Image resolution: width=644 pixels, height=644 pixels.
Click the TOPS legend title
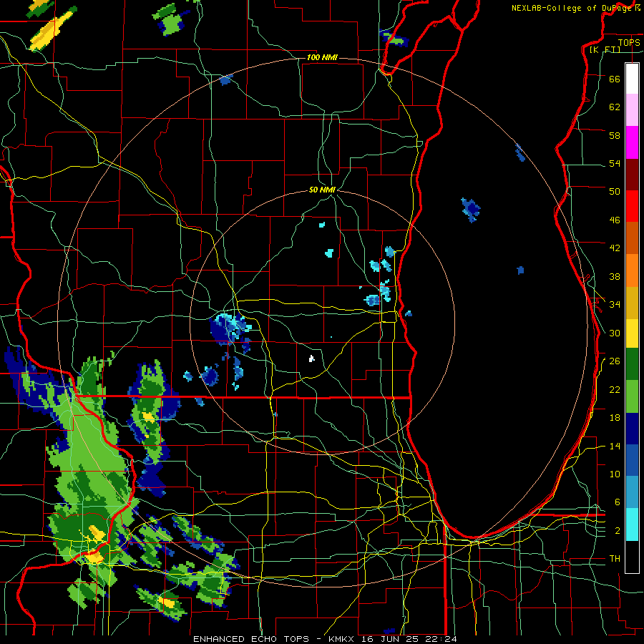(629, 42)
